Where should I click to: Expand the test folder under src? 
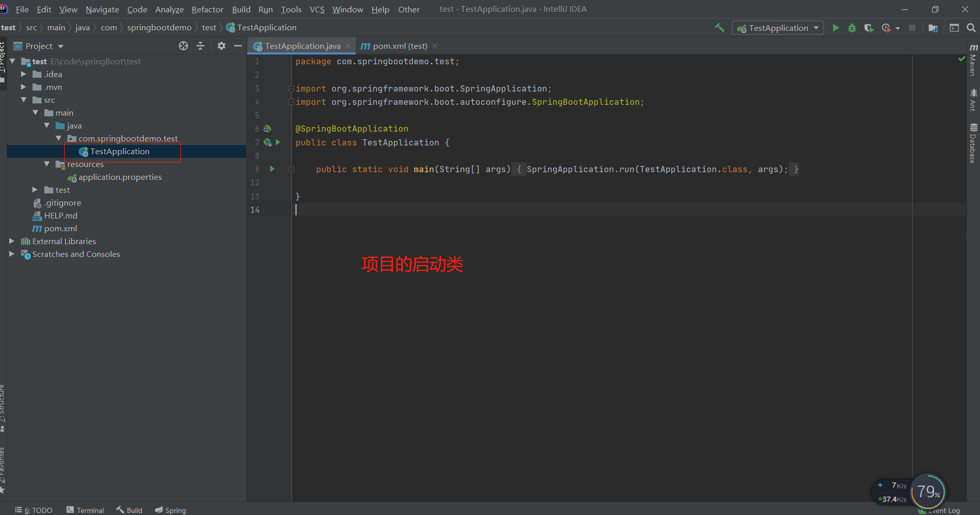[x=35, y=190]
